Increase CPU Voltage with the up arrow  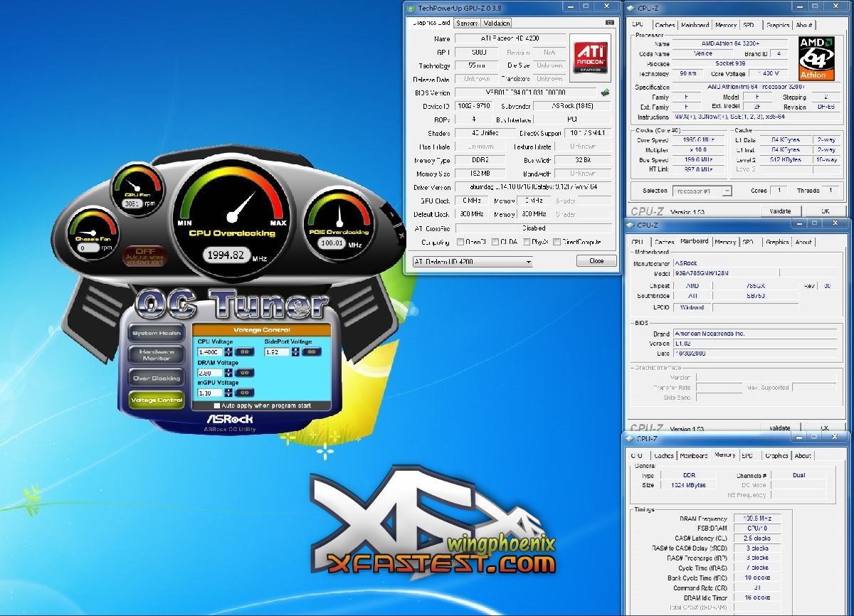point(228,349)
